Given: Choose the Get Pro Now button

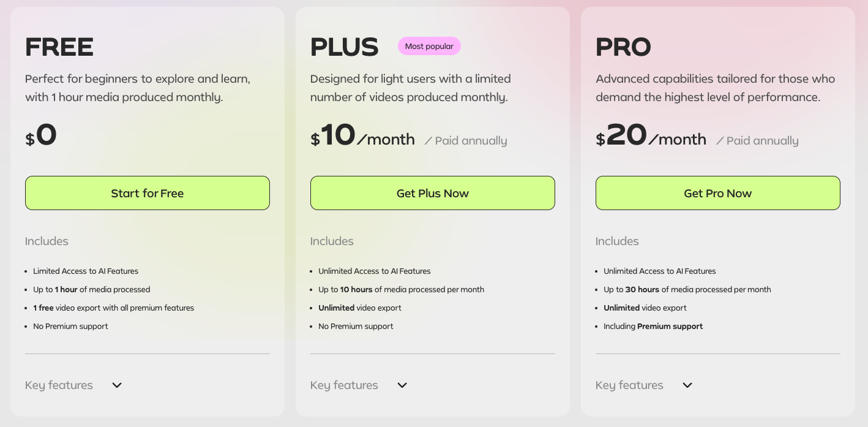Looking at the screenshot, I should coord(717,193).
